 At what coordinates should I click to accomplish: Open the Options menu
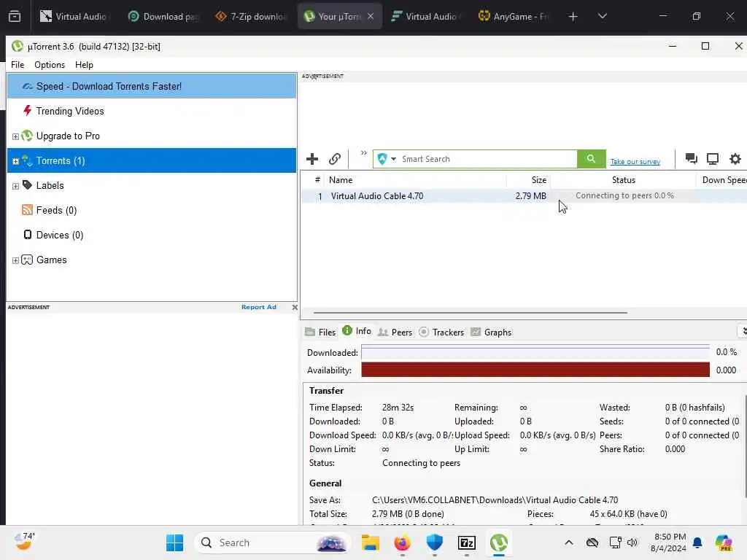50,65
